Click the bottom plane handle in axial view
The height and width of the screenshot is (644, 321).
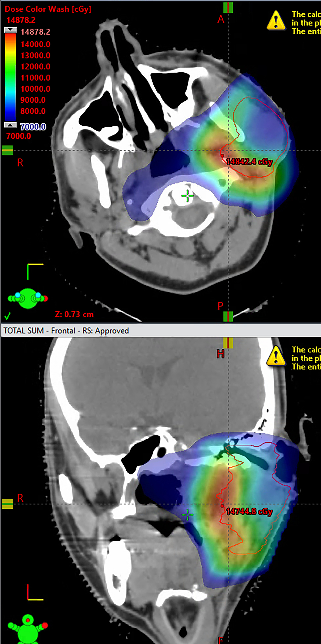pyautogui.click(x=228, y=316)
